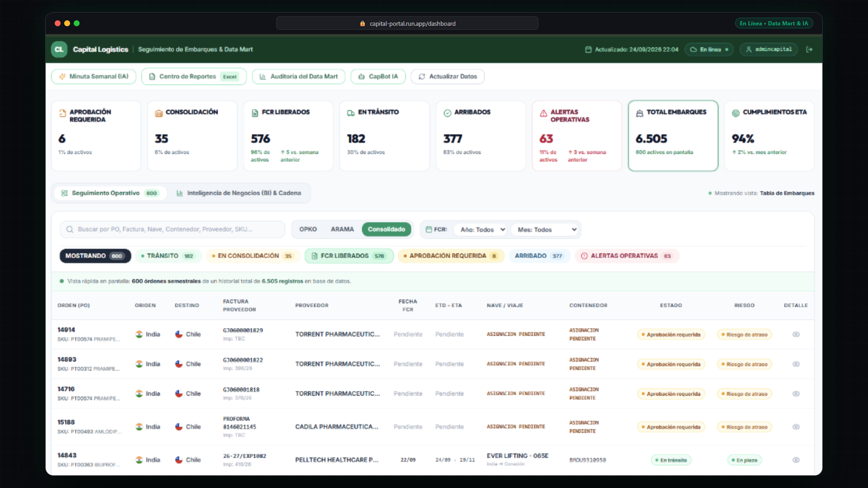
Task: Click the Chile flag in row 14893
Action: 179,364
